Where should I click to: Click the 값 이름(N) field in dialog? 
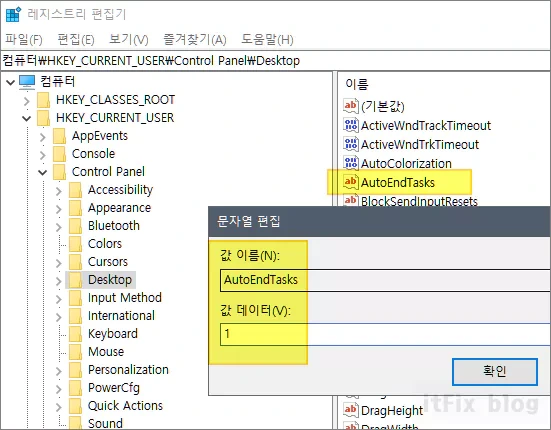click(385, 280)
